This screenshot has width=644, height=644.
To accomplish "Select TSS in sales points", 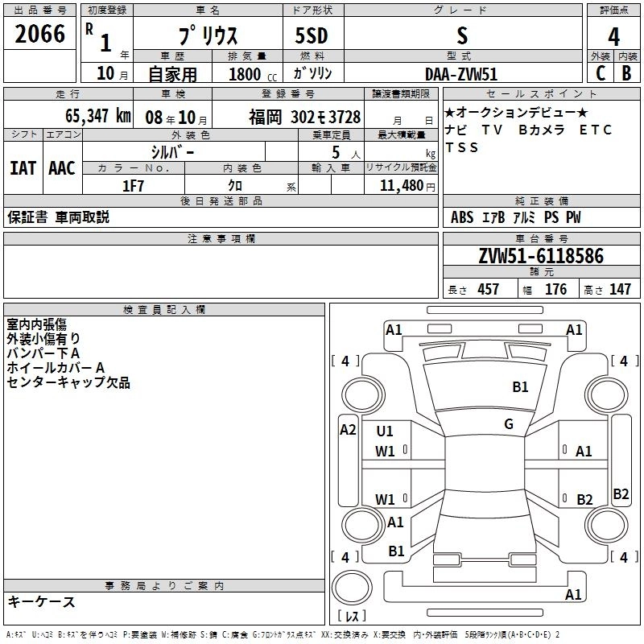I will pyautogui.click(x=461, y=147).
